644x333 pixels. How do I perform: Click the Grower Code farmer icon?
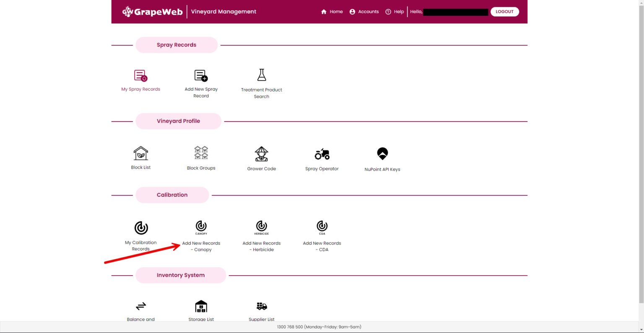click(262, 154)
